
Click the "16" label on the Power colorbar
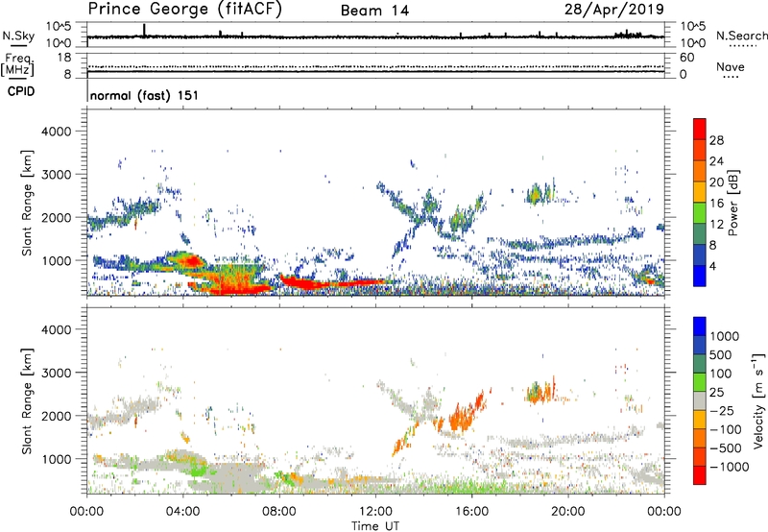click(x=716, y=204)
